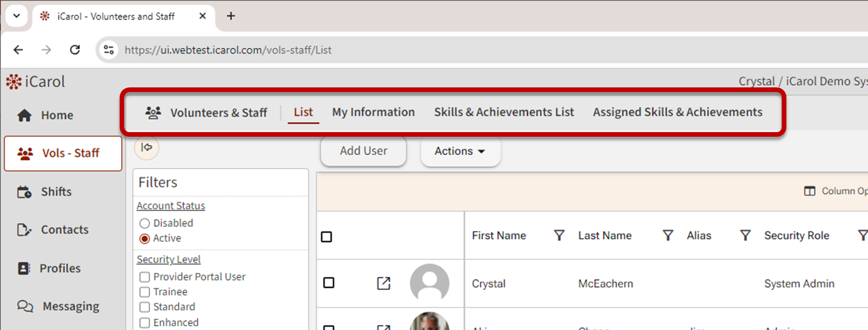Click the collapse filters panel arrow icon
Screen dimensions: 868x330
[x=147, y=148]
